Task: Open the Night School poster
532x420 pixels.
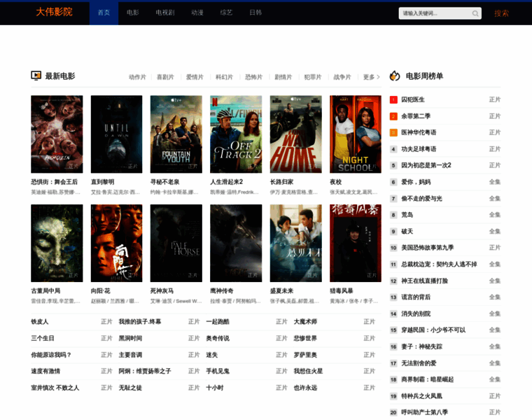Action: [356, 134]
